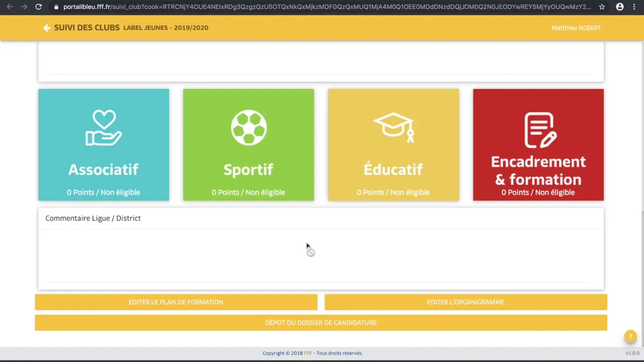644x362 pixels.
Task: Open the Chrome profile avatar icon
Action: (620, 7)
